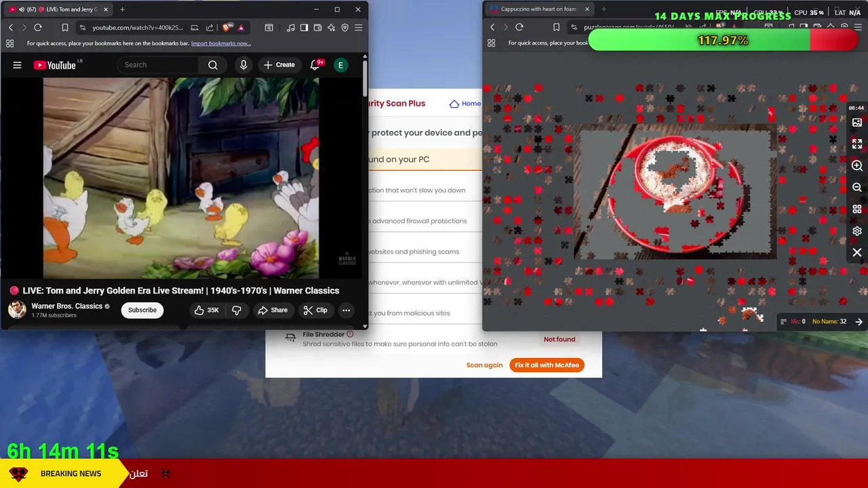The width and height of the screenshot is (868, 488).
Task: Bookmark the puzzle page
Action: click(x=556, y=27)
